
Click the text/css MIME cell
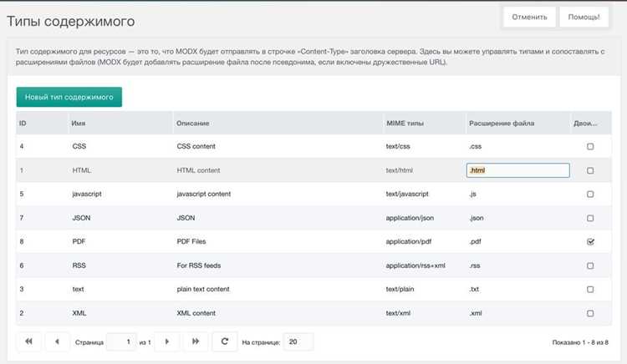[x=398, y=146]
